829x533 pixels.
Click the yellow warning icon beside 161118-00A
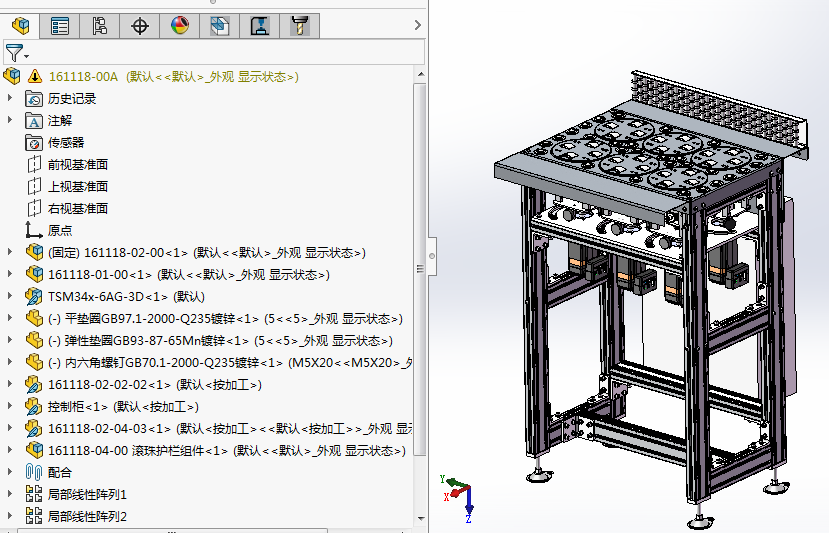point(35,77)
